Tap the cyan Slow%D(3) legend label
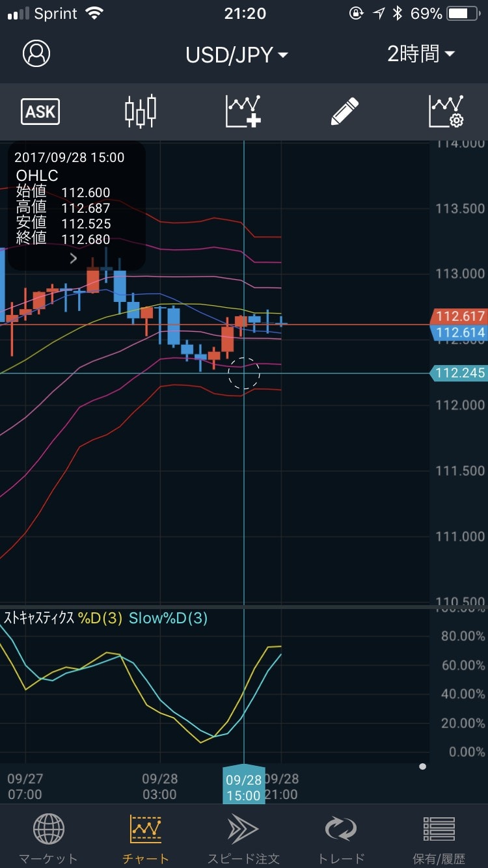The width and height of the screenshot is (488, 868). [x=168, y=618]
